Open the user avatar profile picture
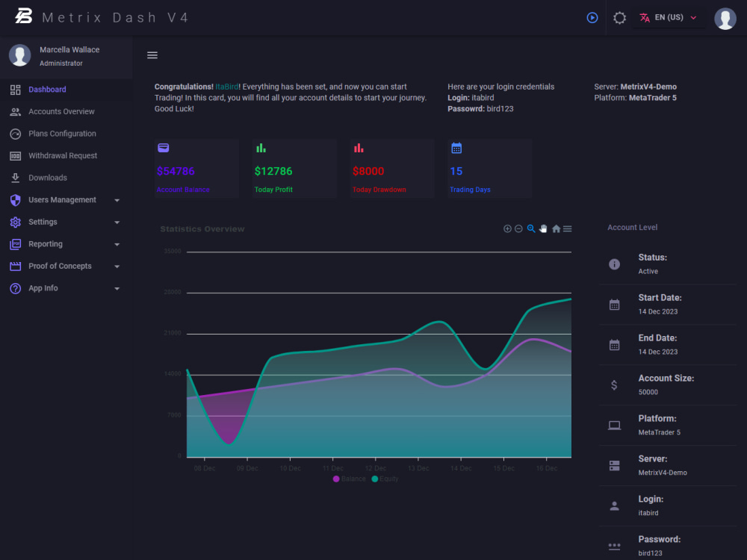 (725, 19)
